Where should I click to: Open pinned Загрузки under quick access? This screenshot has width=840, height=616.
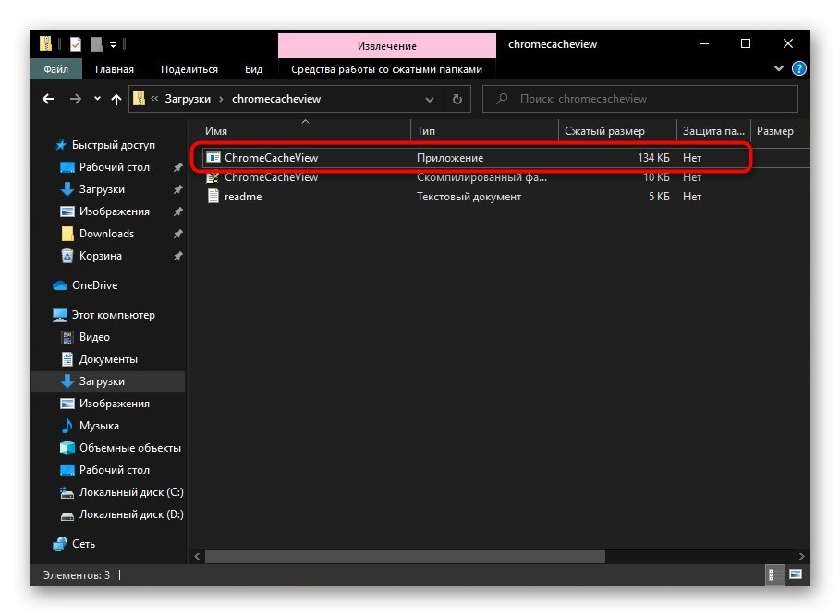click(102, 189)
